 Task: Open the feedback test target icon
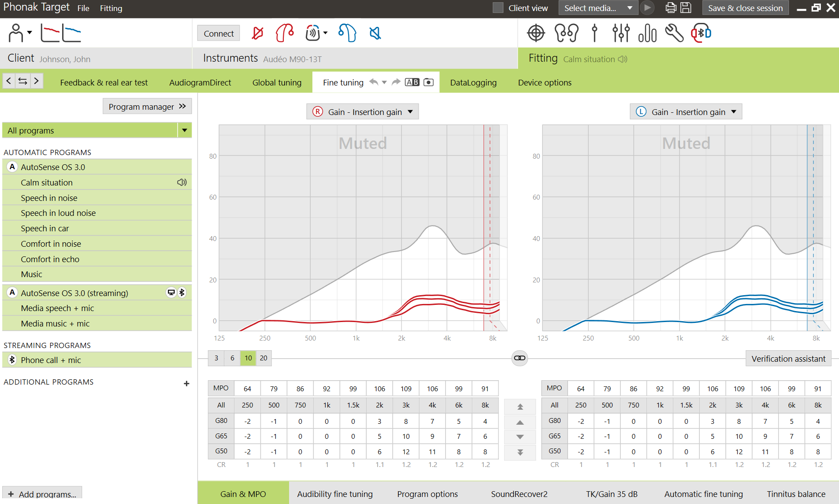(x=536, y=33)
